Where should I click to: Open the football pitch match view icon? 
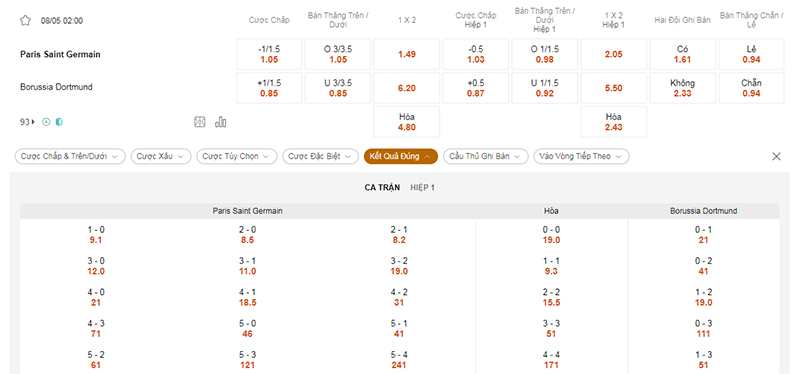(200, 122)
